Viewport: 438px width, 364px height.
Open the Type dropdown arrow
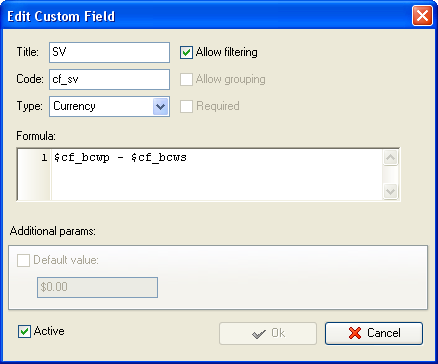pos(160,107)
